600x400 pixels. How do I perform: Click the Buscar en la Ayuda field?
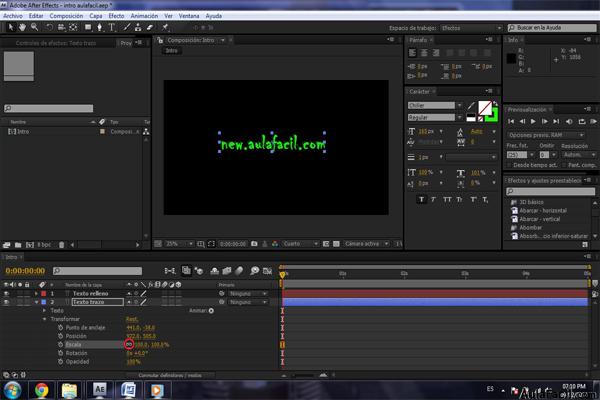552,28
